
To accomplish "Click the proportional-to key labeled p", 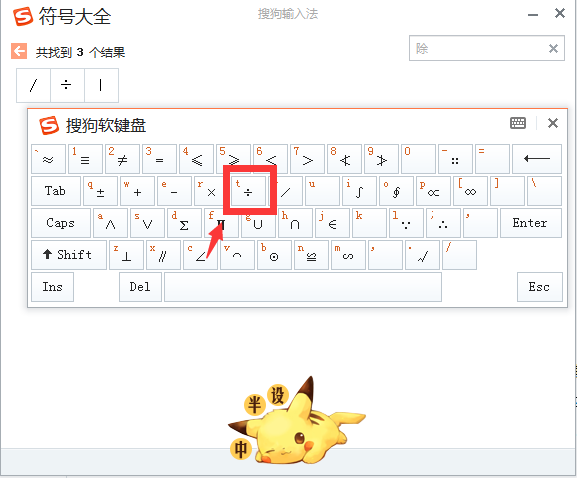I will [433, 191].
